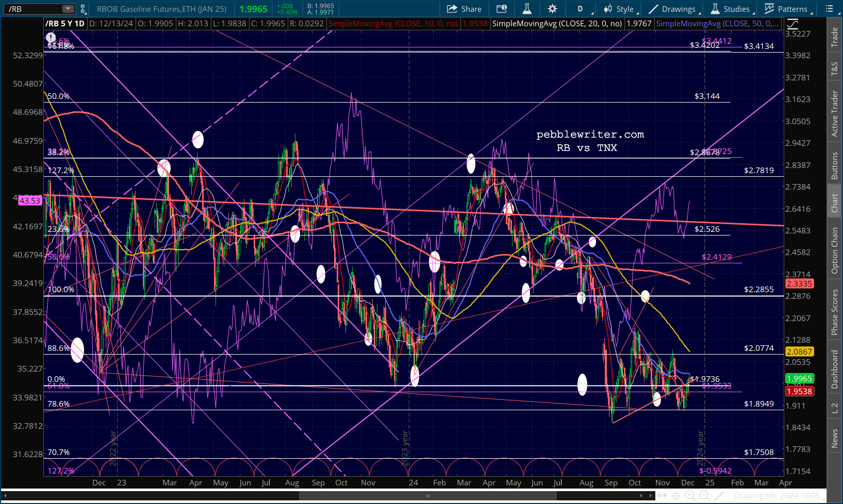Click the zoom in magnifier icon

click(x=690, y=496)
